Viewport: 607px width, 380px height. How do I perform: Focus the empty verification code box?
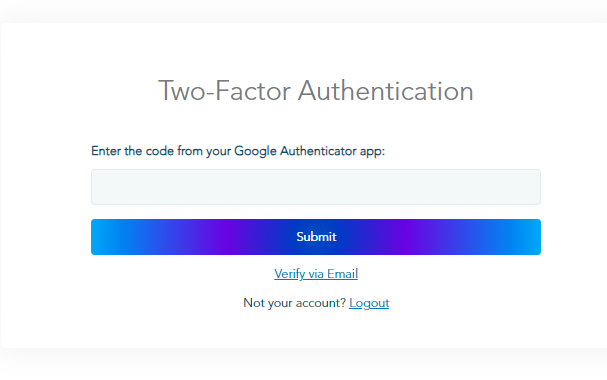point(316,187)
